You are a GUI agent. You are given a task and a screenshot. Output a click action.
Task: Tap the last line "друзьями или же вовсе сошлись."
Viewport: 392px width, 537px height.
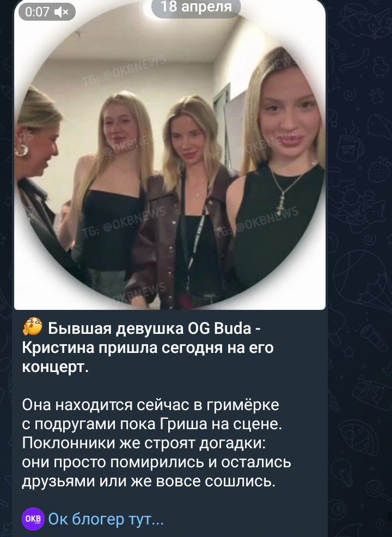tap(149, 481)
